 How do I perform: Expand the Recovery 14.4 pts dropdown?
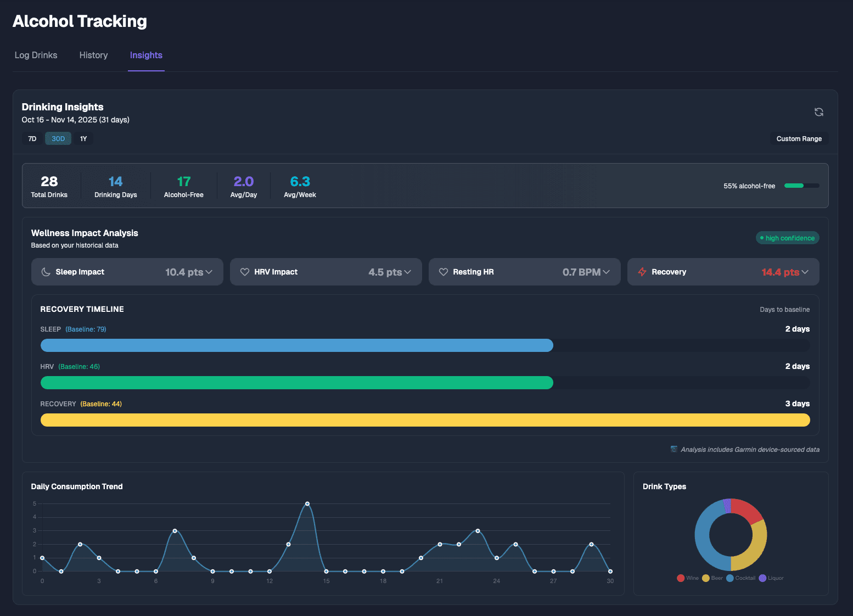tap(805, 272)
